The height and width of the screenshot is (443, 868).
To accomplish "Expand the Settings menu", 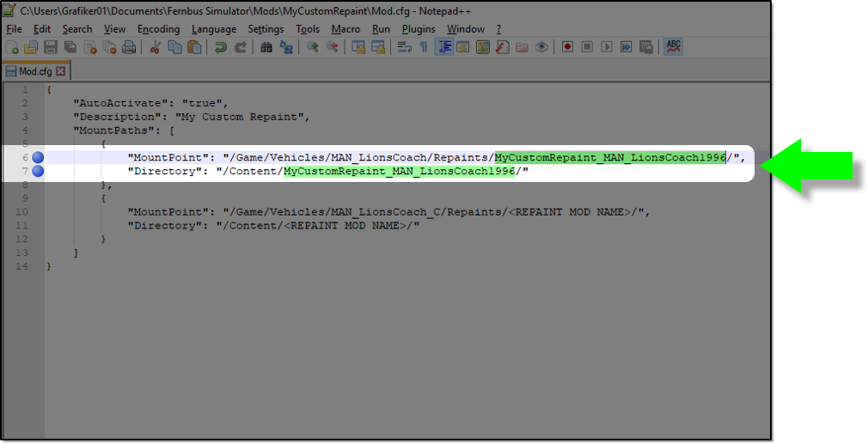I will [x=266, y=28].
